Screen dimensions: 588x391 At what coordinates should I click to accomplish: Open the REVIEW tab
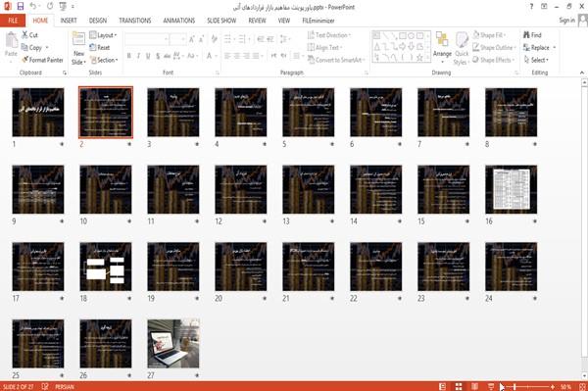tap(257, 21)
